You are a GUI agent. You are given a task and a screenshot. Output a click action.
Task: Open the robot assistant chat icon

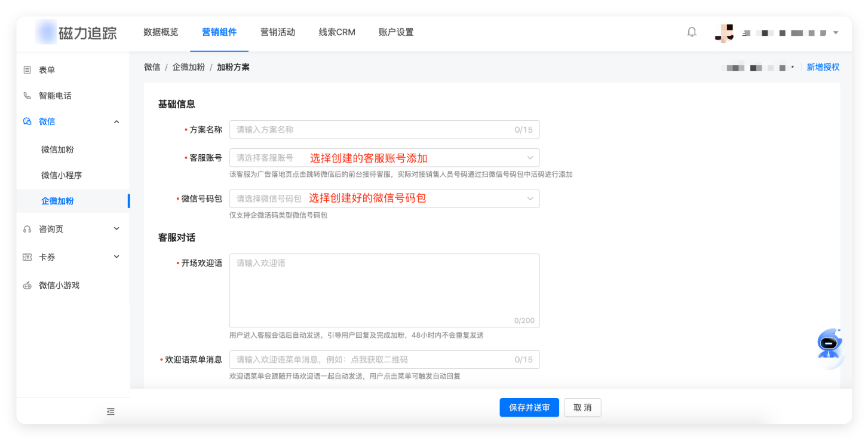click(x=829, y=344)
